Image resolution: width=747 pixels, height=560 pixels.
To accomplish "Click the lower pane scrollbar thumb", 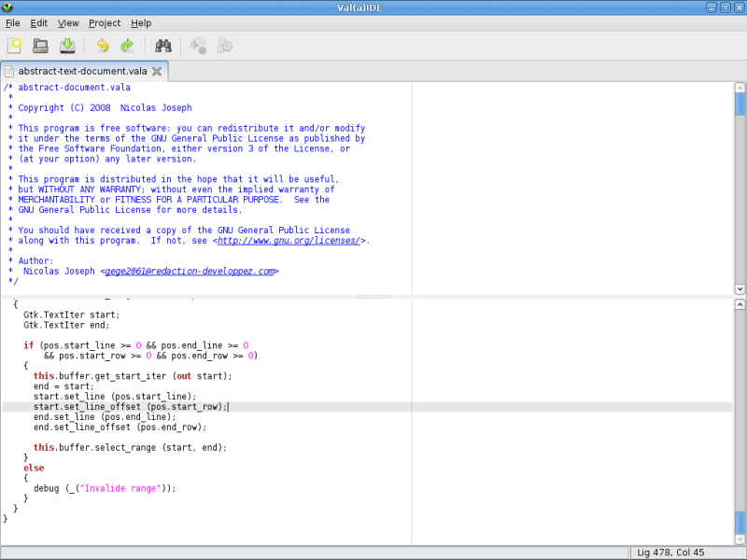I will point(740,523).
